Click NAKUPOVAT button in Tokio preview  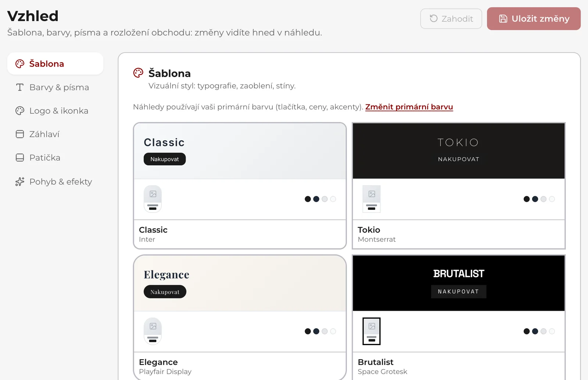point(459,159)
